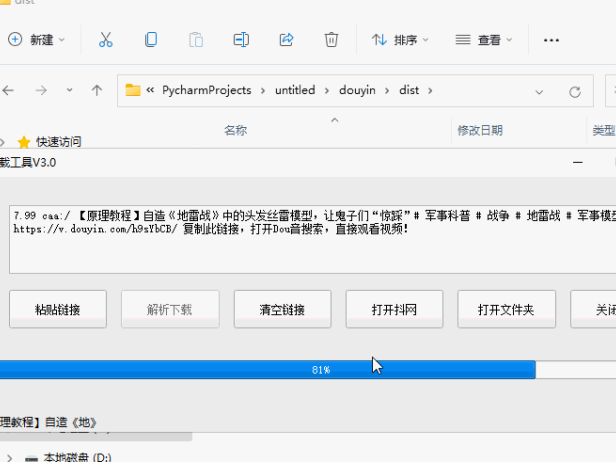Click the dist breadcrumb segment

coord(409,90)
